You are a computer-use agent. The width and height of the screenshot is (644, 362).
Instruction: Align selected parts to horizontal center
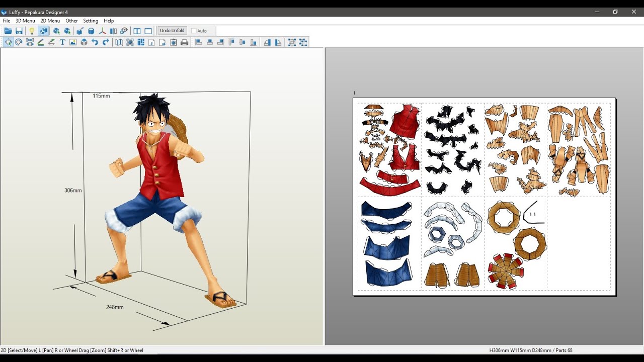point(210,42)
